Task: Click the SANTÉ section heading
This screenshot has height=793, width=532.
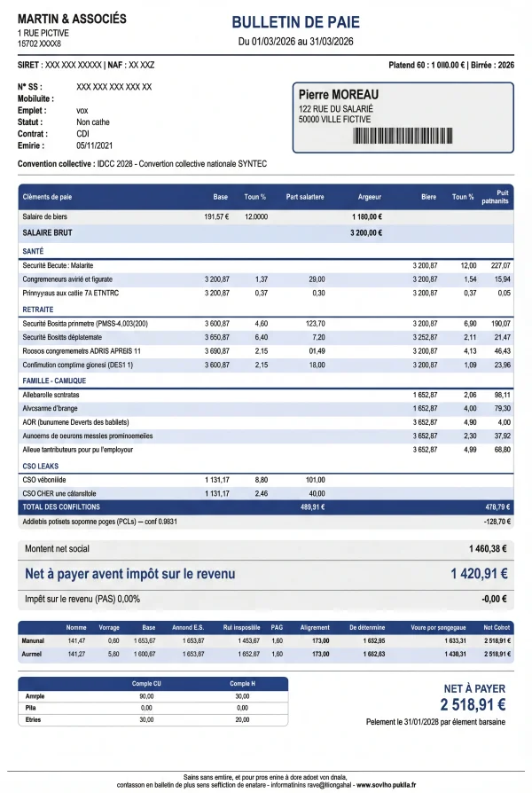Action: 34,251
